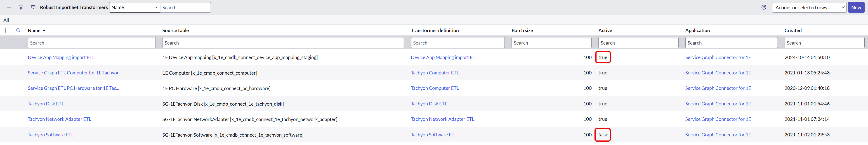Image resolution: width=868 pixels, height=145 pixels.
Task: Sort by the Created column header
Action: click(793, 30)
